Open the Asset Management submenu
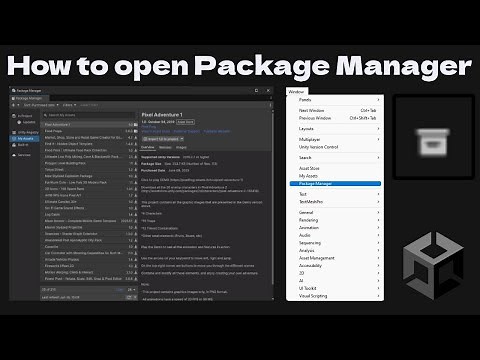 point(335,258)
